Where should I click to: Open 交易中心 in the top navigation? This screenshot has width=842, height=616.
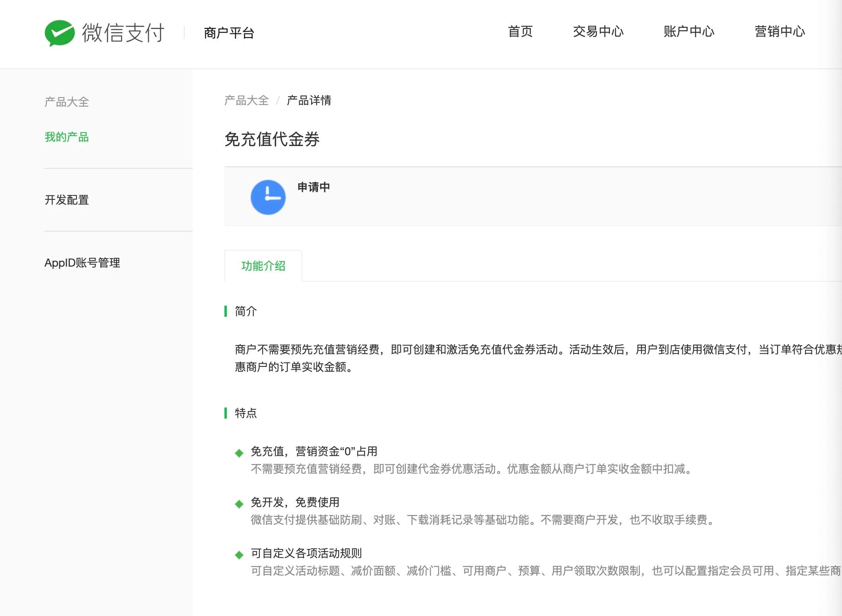pos(598,31)
